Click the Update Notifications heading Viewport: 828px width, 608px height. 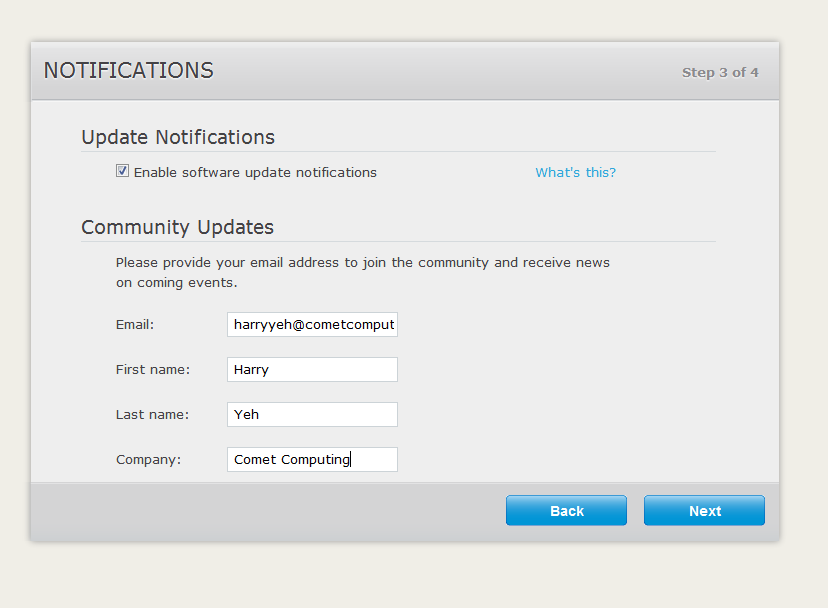(178, 137)
